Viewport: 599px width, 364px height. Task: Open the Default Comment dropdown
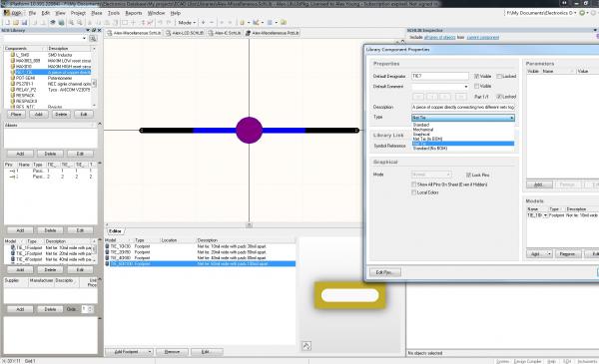465,87
